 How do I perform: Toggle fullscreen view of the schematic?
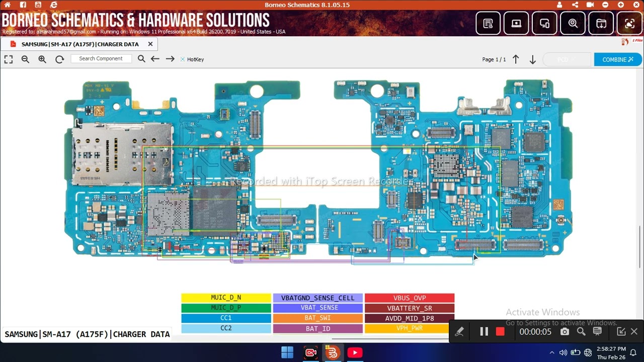tap(9, 59)
